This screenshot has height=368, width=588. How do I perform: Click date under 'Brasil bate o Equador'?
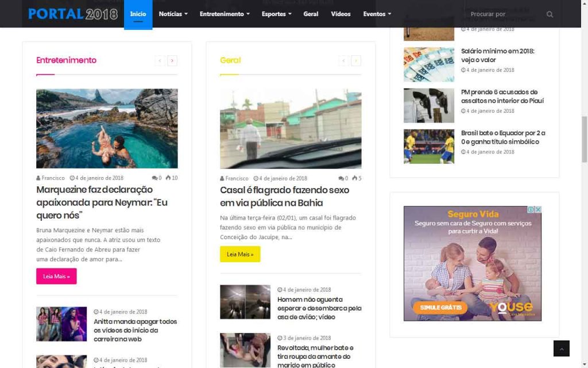point(488,152)
